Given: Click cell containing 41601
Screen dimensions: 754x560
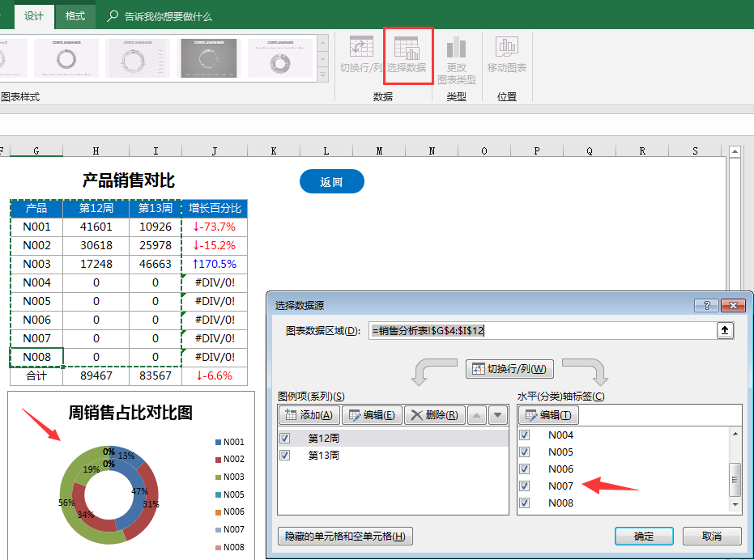Looking at the screenshot, I should point(96,227).
